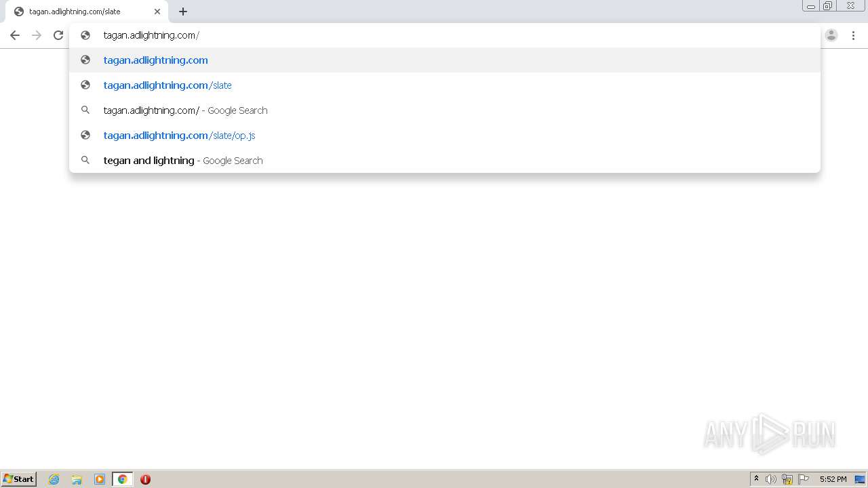Click the forward navigation arrow
The width and height of the screenshot is (868, 488).
coord(37,35)
